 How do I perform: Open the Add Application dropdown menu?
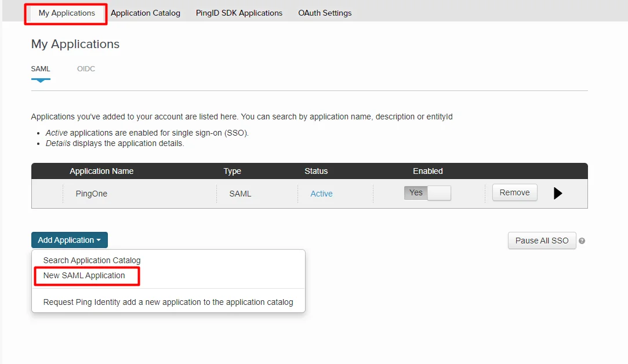pyautogui.click(x=69, y=239)
